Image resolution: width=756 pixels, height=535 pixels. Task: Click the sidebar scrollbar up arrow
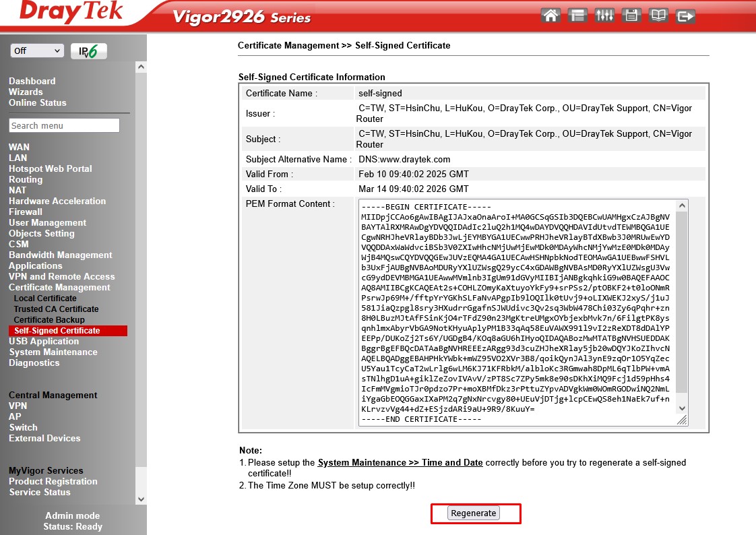click(x=141, y=67)
